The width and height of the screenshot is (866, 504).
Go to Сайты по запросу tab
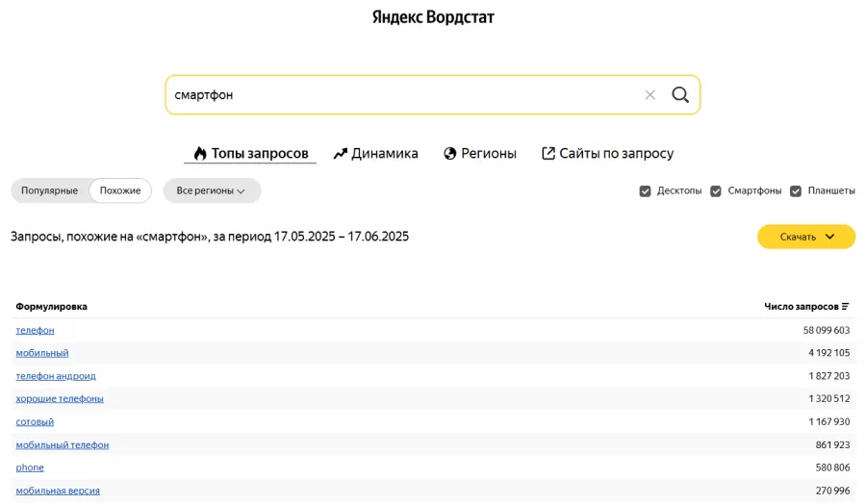click(x=607, y=153)
